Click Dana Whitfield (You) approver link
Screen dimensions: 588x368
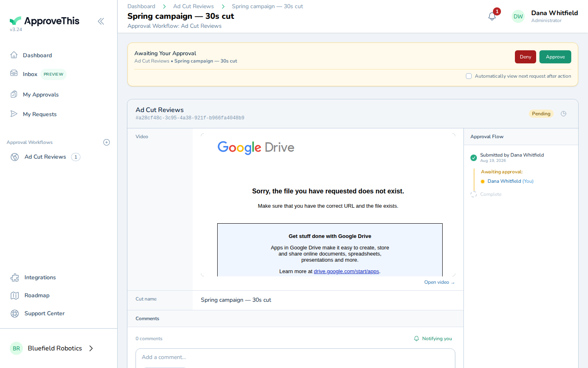point(510,181)
